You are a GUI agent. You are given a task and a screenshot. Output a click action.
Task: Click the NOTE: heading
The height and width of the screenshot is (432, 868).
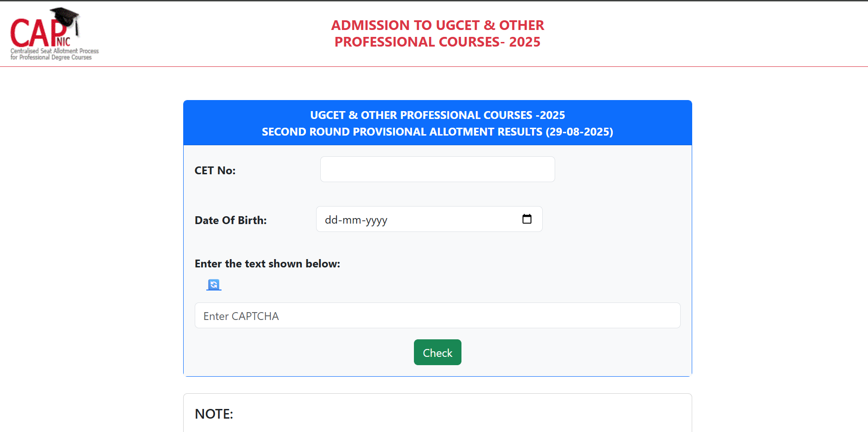tap(214, 414)
